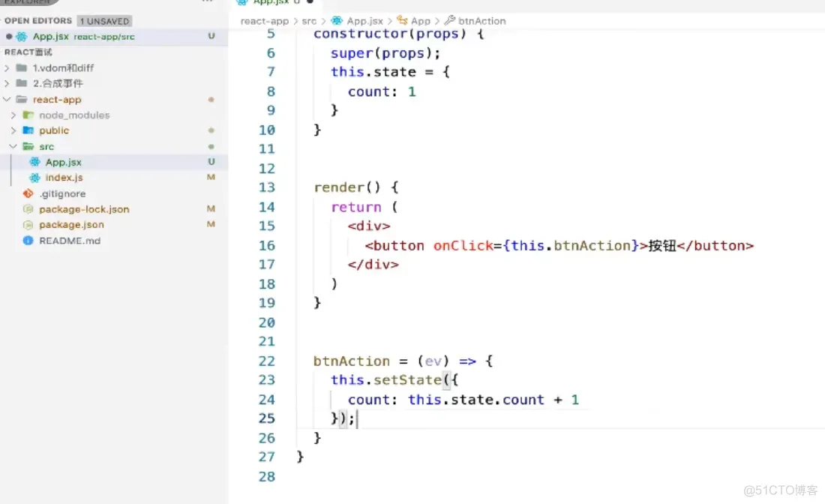Click the word constructor on line 5
Screen dimensions: 825x504
tap(361, 34)
